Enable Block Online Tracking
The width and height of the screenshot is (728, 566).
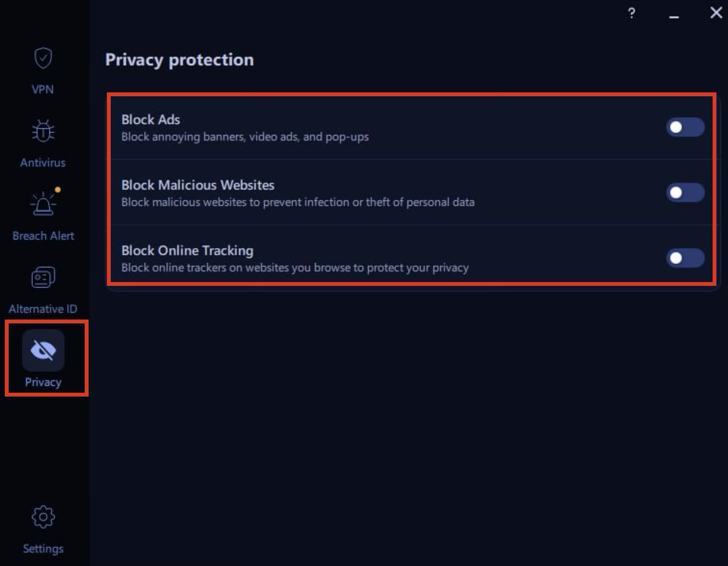685,258
